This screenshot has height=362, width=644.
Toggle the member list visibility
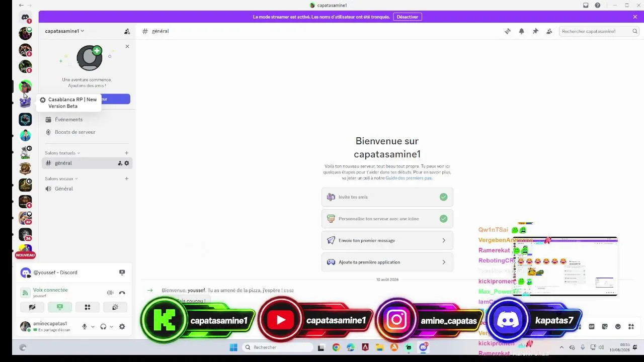click(x=549, y=31)
